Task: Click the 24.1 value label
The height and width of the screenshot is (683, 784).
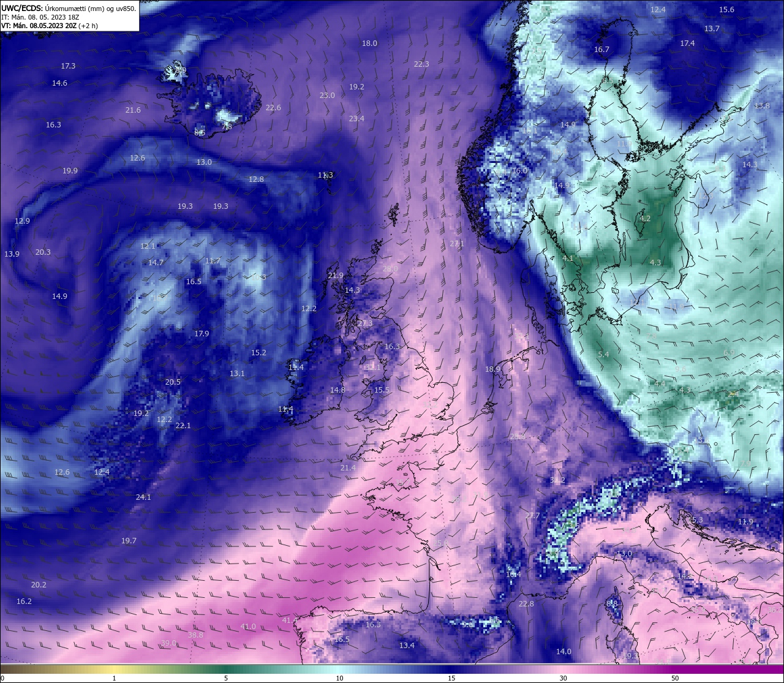Action: [143, 497]
